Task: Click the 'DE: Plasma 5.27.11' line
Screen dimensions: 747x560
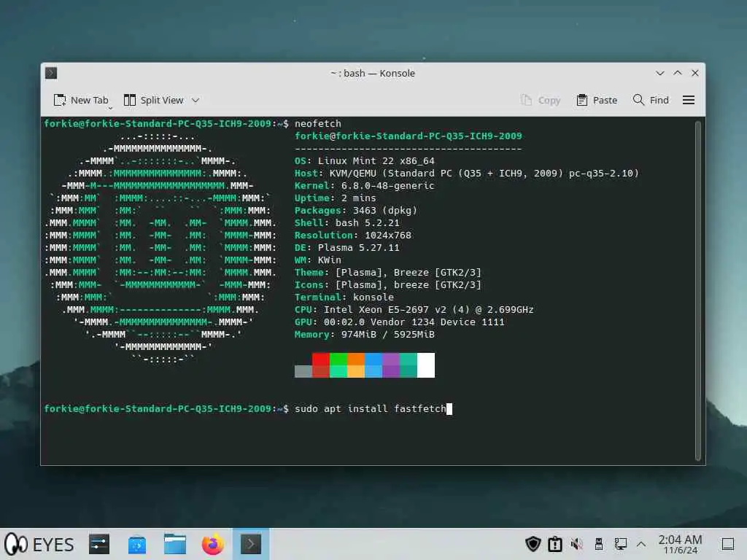Action: pyautogui.click(x=347, y=248)
